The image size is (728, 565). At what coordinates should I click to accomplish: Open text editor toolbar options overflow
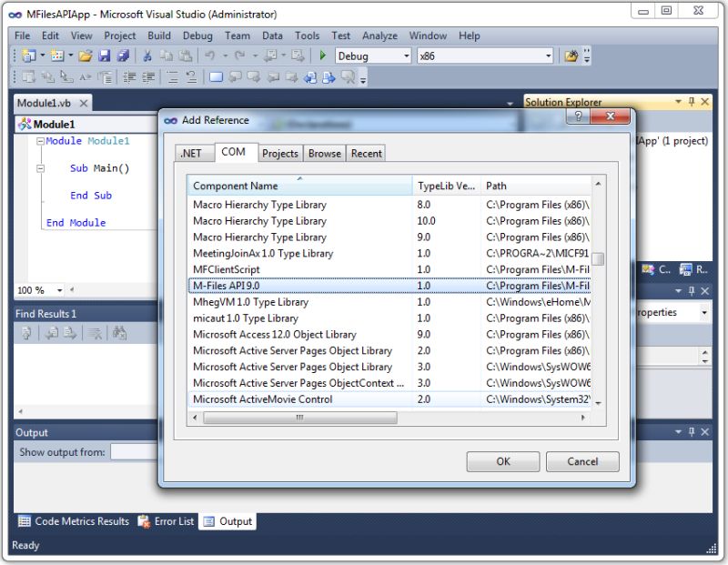[x=363, y=78]
